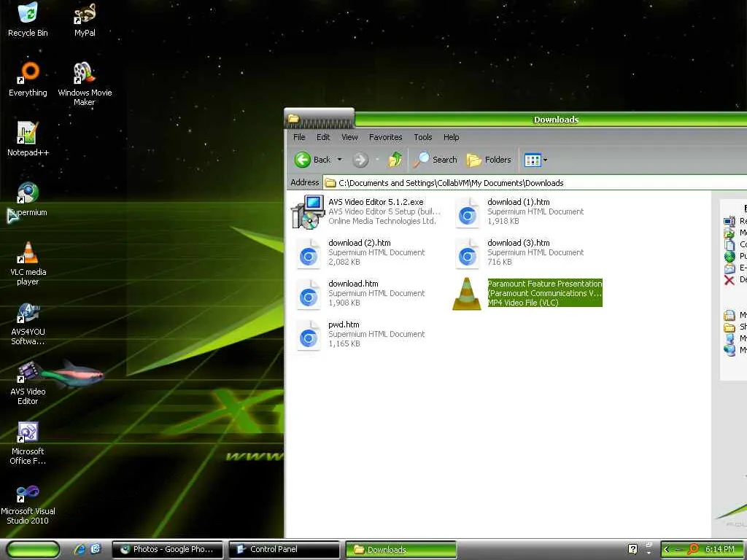Screen dimensions: 747x560
Task: Launch Internet Explorer from quick launch
Action: click(x=80, y=550)
